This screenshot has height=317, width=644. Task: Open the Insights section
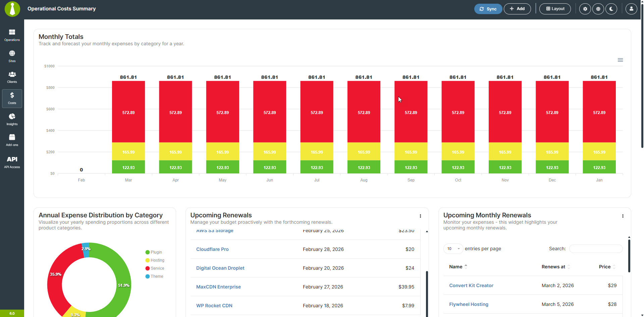coord(12,119)
